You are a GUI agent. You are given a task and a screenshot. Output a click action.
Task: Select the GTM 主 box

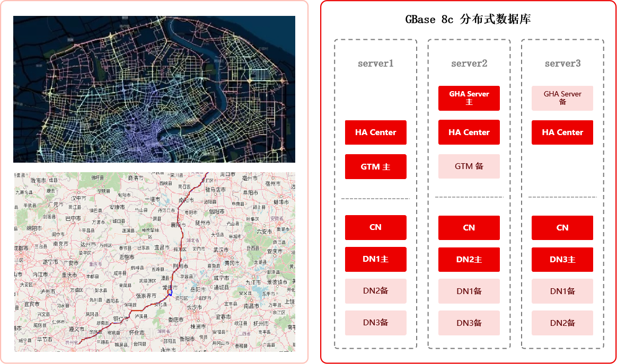pos(376,166)
